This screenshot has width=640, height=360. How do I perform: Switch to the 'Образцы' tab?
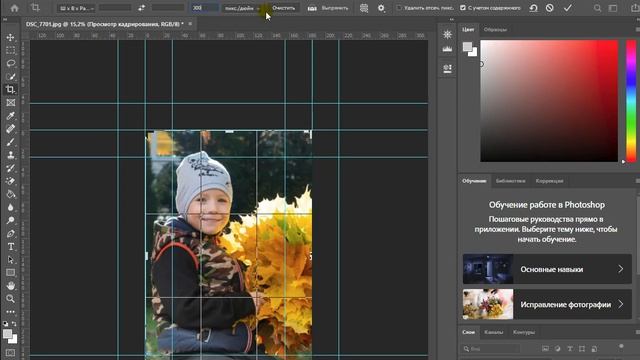(495, 29)
